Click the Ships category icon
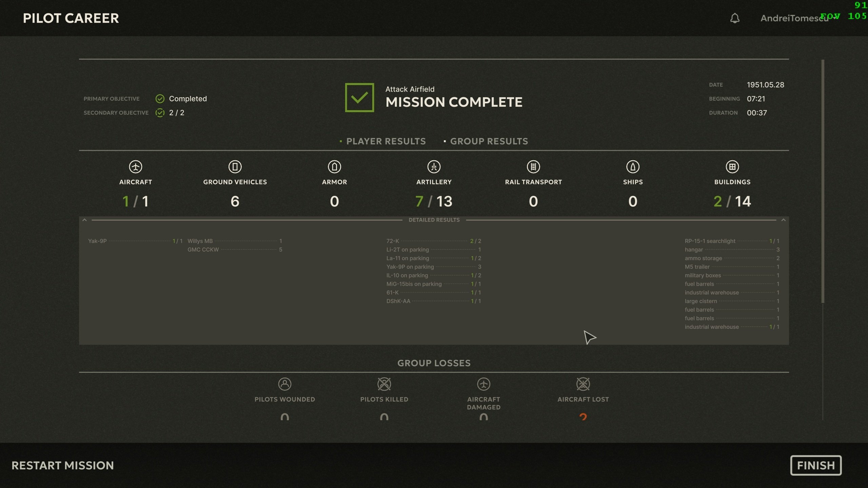 (633, 167)
